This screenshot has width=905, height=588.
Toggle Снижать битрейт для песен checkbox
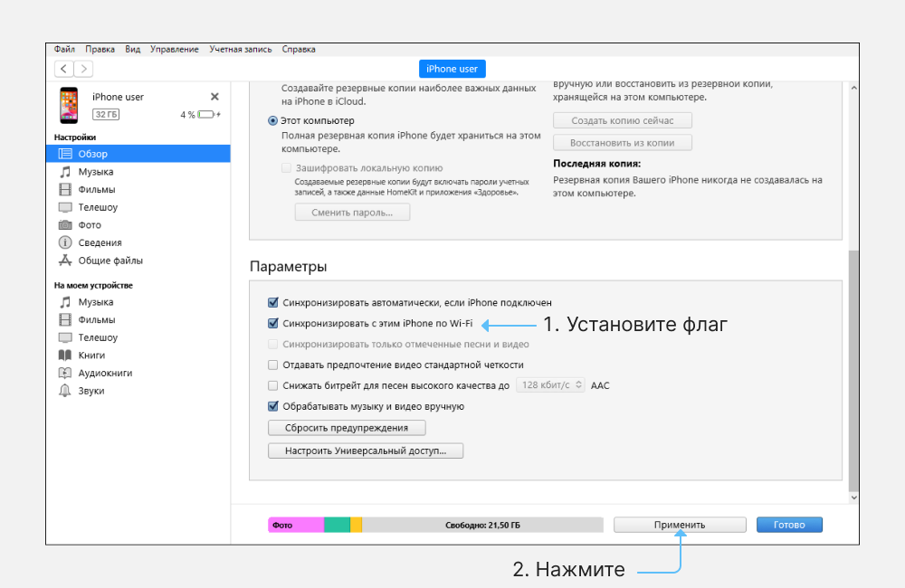[273, 385]
